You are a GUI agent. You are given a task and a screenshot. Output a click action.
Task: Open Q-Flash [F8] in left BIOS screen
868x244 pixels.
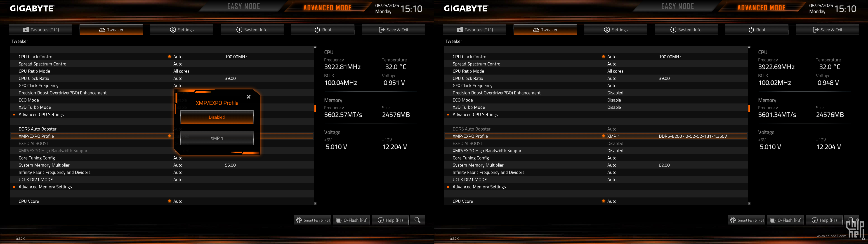click(351, 220)
